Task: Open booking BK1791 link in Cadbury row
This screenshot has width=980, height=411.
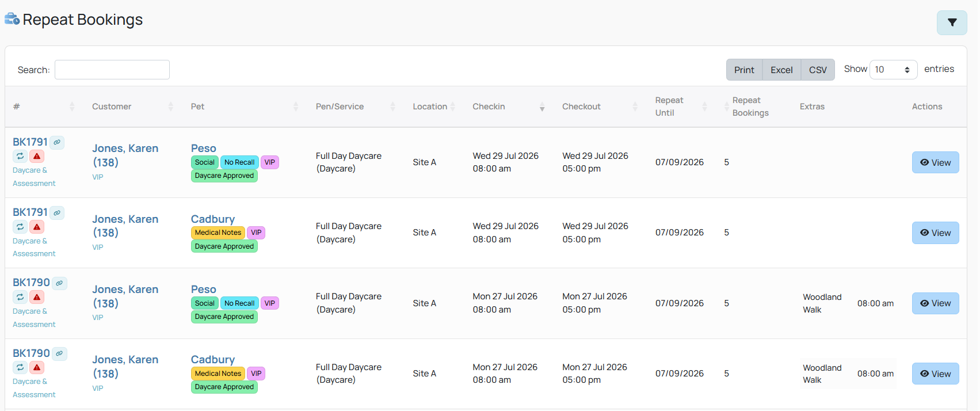Action: click(30, 212)
